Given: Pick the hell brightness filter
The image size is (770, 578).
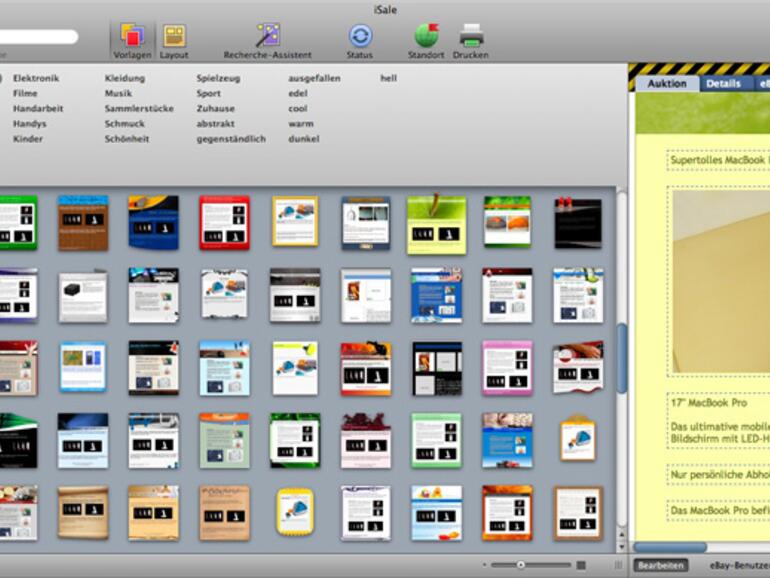Looking at the screenshot, I should 388,78.
